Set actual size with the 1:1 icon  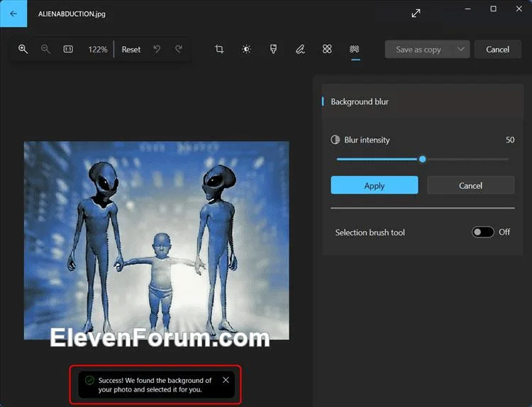[x=68, y=49]
